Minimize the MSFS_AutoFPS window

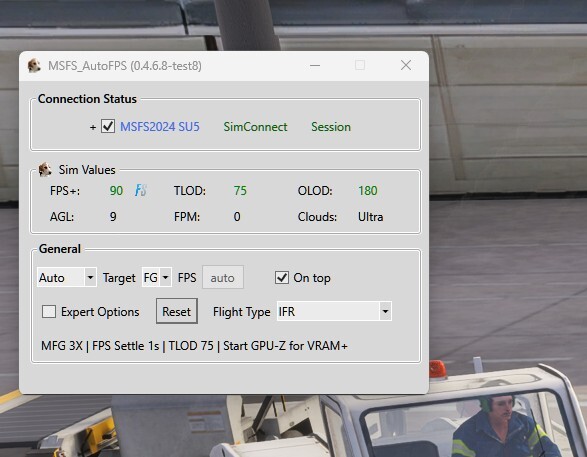(x=315, y=65)
